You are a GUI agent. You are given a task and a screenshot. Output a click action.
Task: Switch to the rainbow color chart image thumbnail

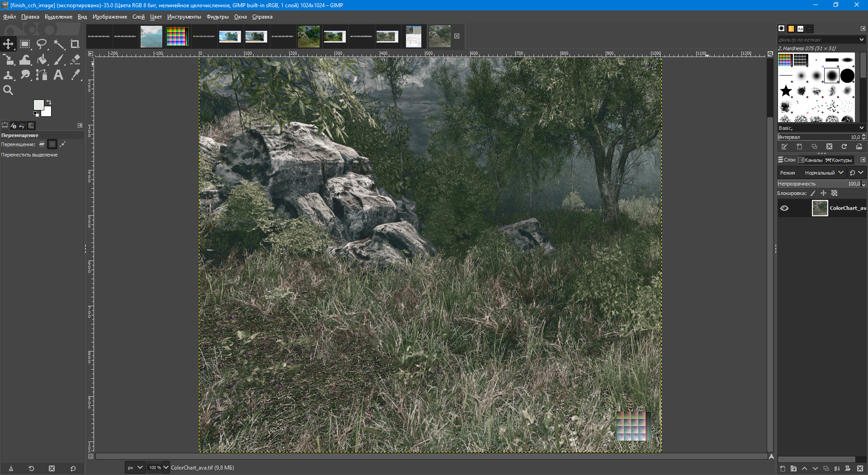tap(177, 36)
